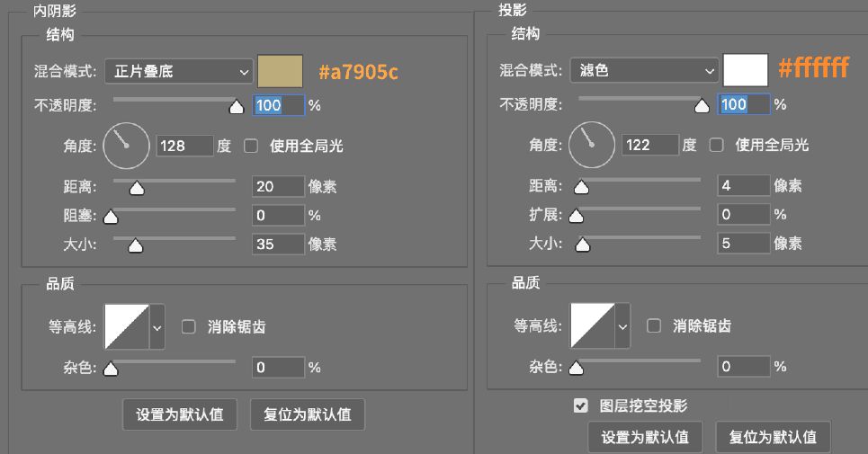Click Inner Shadow noise percentage field
The height and width of the screenshot is (454, 868).
279,367
